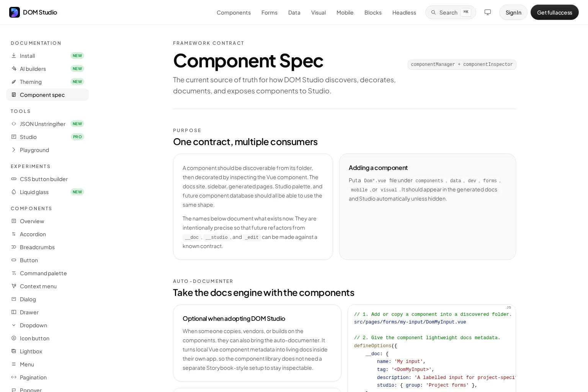Click the PRO badge next to Studio
This screenshot has width=588, height=392.
(77, 137)
